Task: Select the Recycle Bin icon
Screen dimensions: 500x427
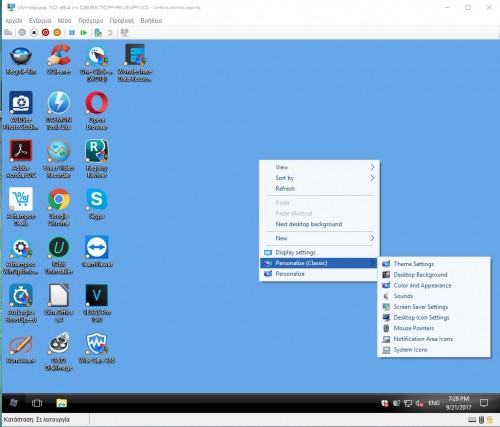Action: click(21, 60)
